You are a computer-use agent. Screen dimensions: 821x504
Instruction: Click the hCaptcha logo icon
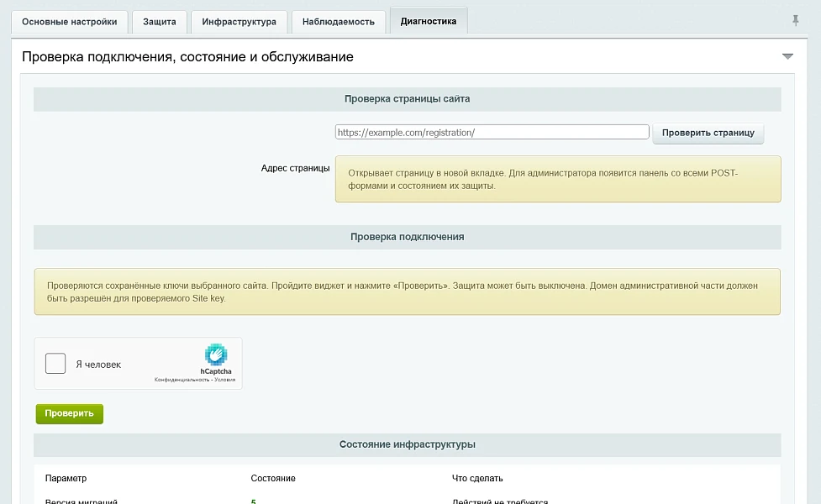click(216, 354)
